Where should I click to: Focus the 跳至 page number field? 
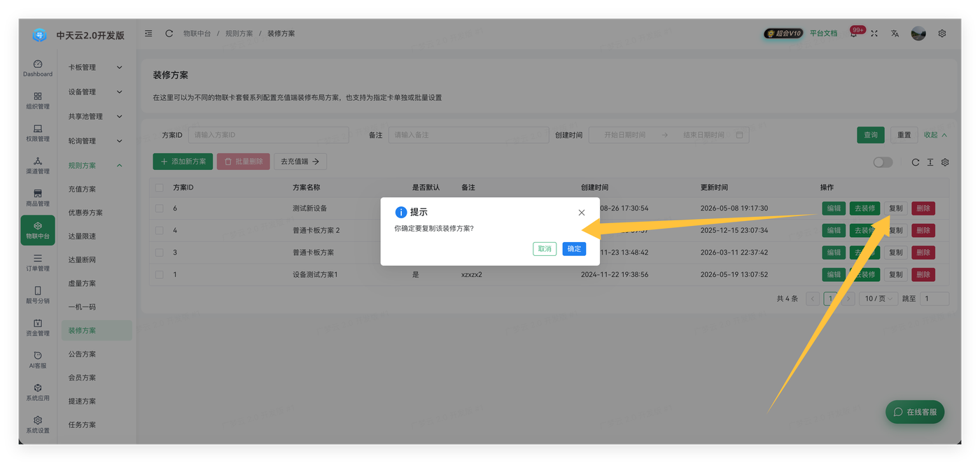pos(934,299)
